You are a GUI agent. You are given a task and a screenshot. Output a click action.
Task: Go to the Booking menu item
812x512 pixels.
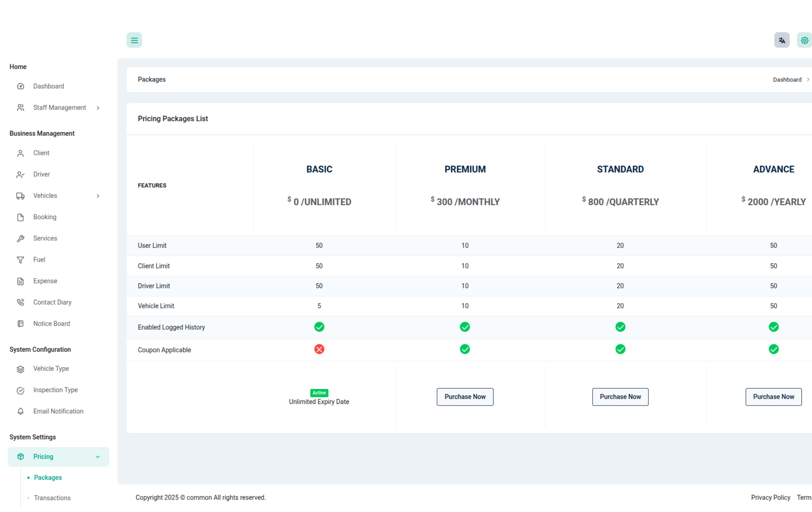(45, 217)
